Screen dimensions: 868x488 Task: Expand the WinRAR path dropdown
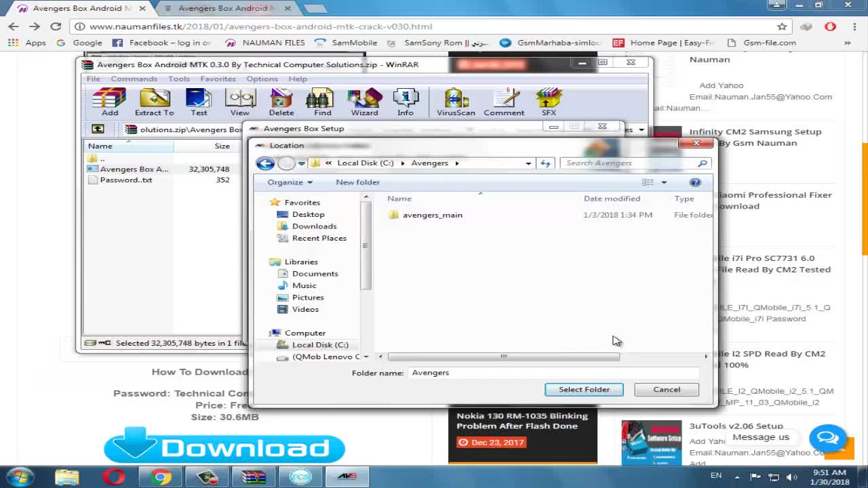(641, 129)
